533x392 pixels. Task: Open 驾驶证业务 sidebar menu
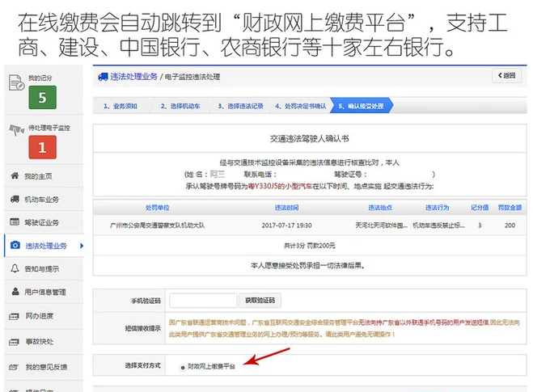(44, 222)
